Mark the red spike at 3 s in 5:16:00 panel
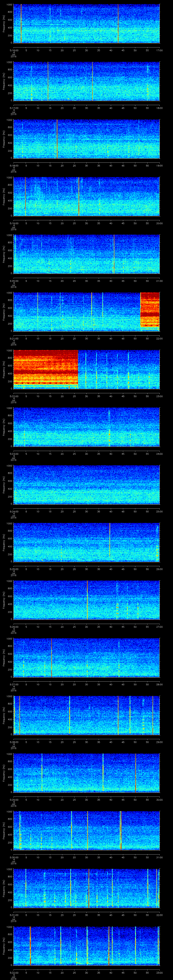The height and width of the screenshot is (980, 173). point(21,24)
